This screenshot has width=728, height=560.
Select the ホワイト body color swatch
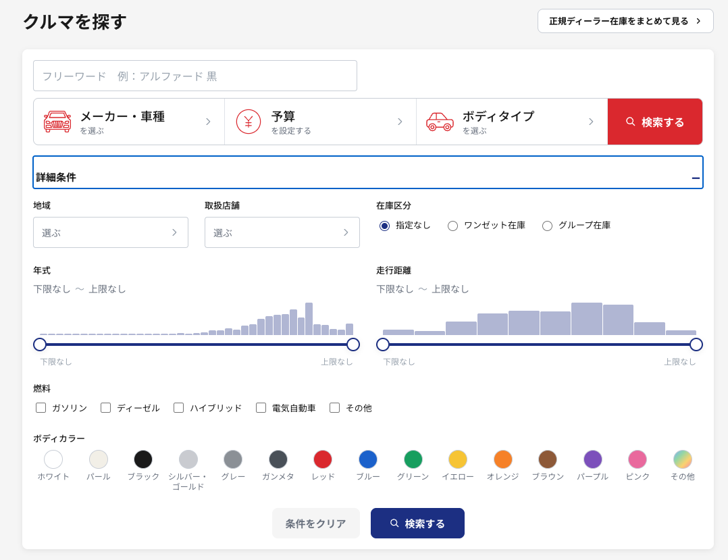point(53,459)
